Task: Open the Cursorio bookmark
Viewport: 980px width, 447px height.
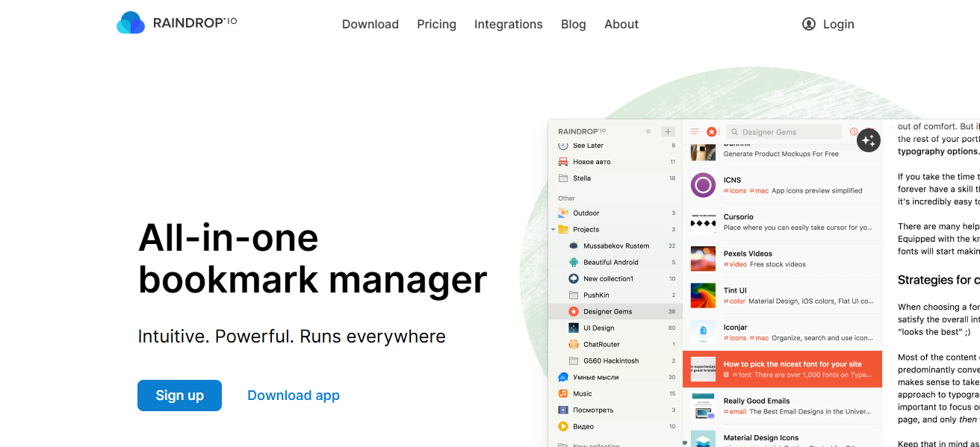Action: 783,222
